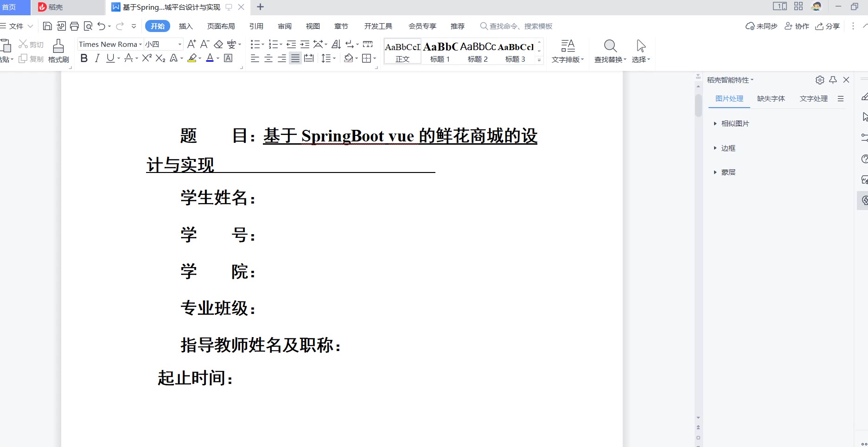868x447 pixels.
Task: Click the borders icon
Action: click(x=367, y=58)
